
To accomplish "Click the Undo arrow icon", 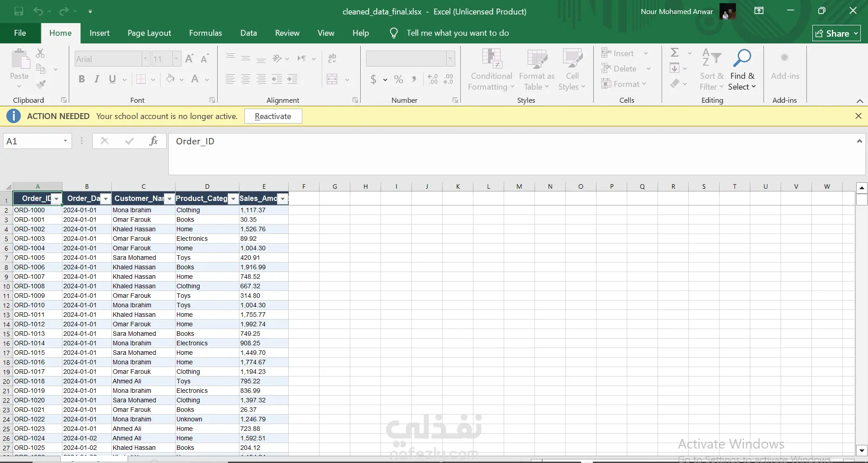I will (38, 11).
